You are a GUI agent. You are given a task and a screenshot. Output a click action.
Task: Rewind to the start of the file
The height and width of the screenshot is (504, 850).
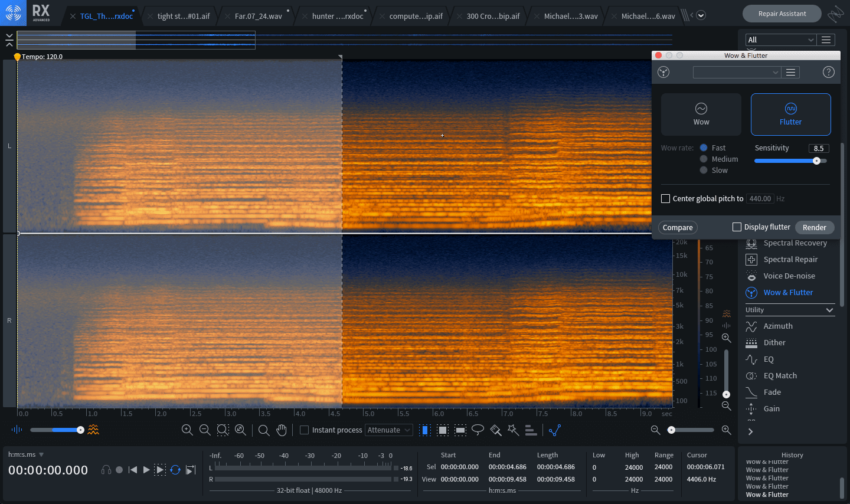coord(133,470)
